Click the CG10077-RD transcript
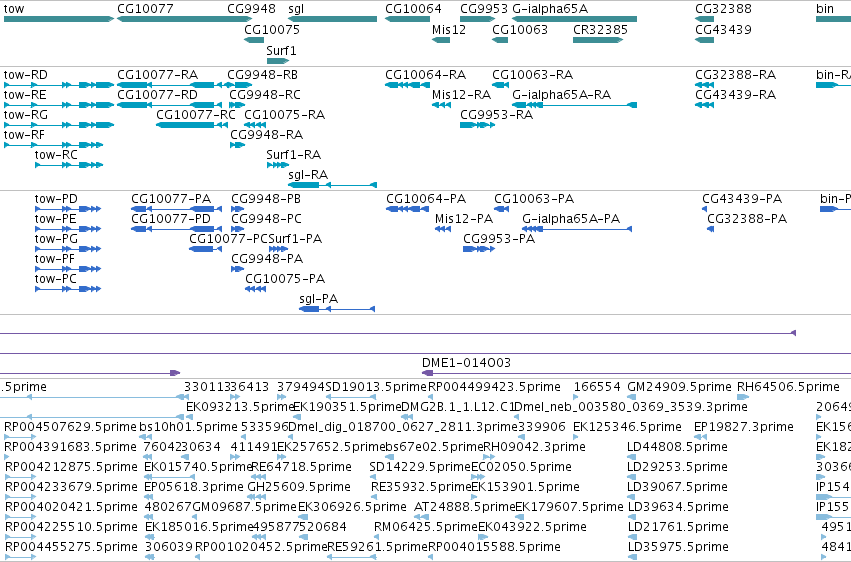Screen dimensions: 851x562 pyautogui.click(x=169, y=105)
